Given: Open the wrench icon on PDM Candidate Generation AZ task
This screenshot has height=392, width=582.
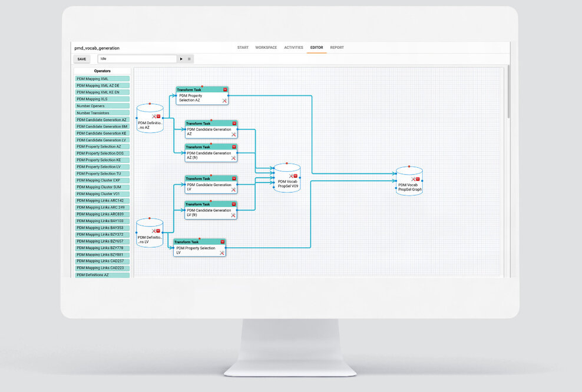Looking at the screenshot, I should point(234,134).
